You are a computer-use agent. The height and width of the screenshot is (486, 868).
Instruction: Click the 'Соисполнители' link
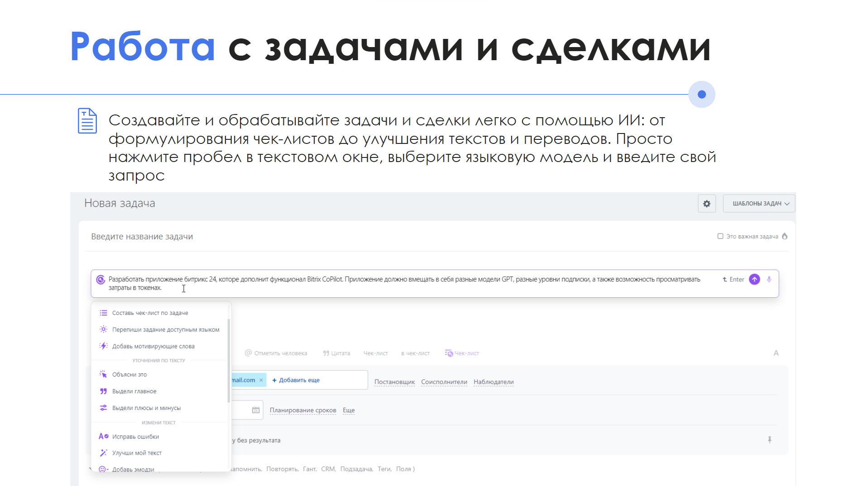[x=444, y=382]
